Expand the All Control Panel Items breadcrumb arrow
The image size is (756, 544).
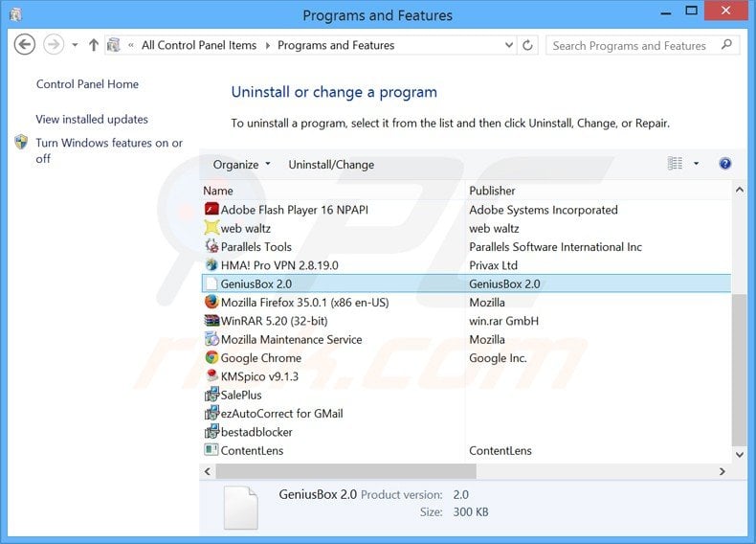pyautogui.click(x=268, y=45)
